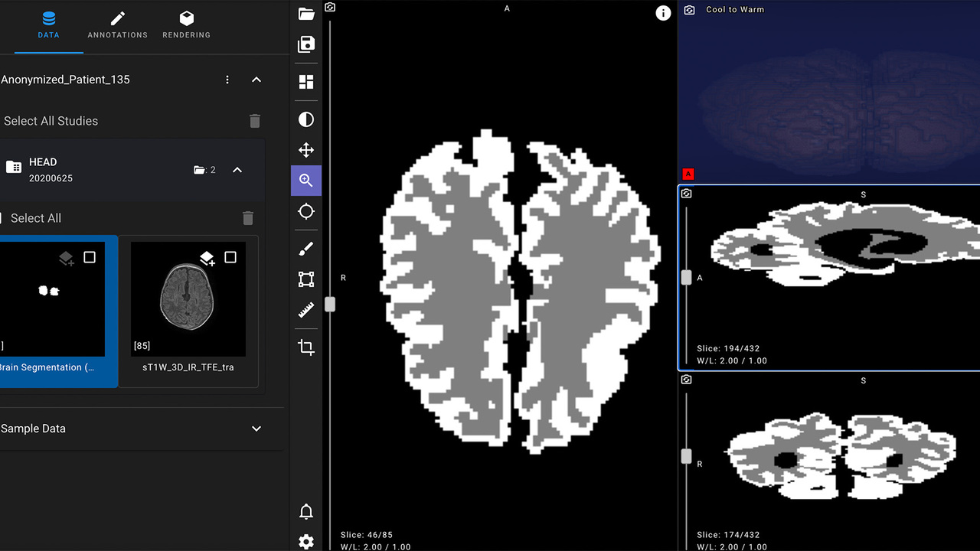The width and height of the screenshot is (980, 551).
Task: Delete selected studies with trash button
Action: (x=255, y=121)
